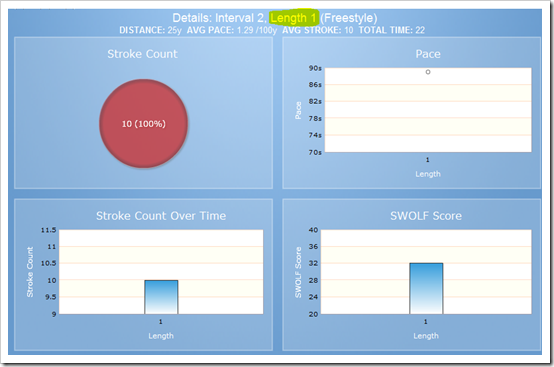Click the 'Length' label under Pace chart
This screenshot has width=554, height=367.
428,174
